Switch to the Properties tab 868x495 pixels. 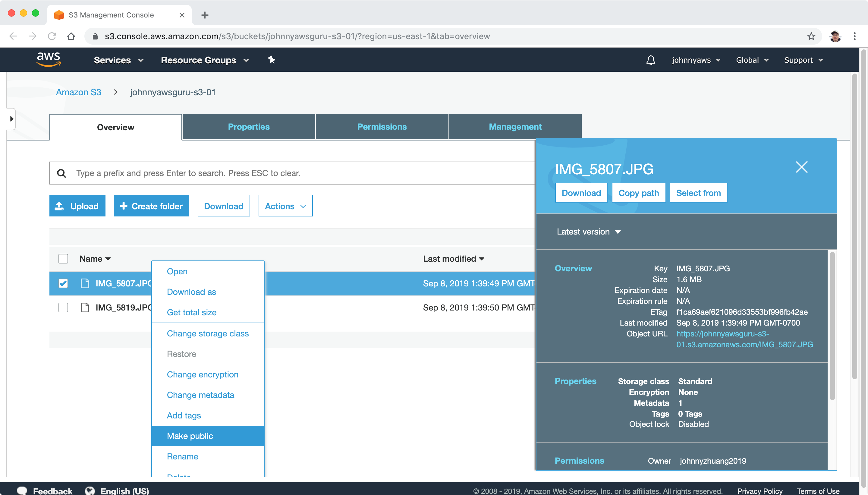pyautogui.click(x=249, y=127)
